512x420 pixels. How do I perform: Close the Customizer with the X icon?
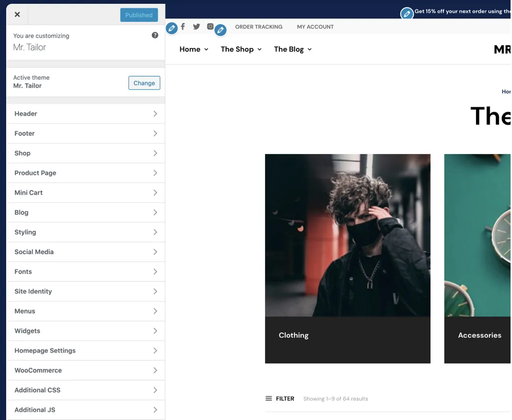pos(18,14)
